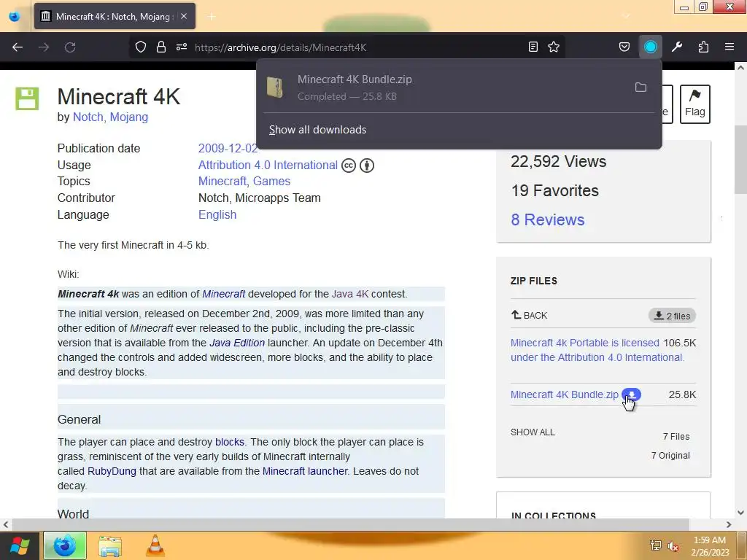The width and height of the screenshot is (747, 560).
Task: Click the browser Back arrow
Action: [x=18, y=47]
